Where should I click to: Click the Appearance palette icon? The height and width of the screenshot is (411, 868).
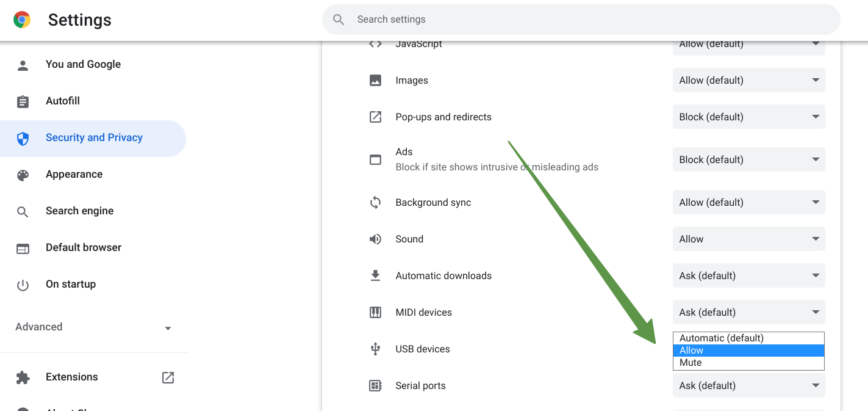[23, 175]
